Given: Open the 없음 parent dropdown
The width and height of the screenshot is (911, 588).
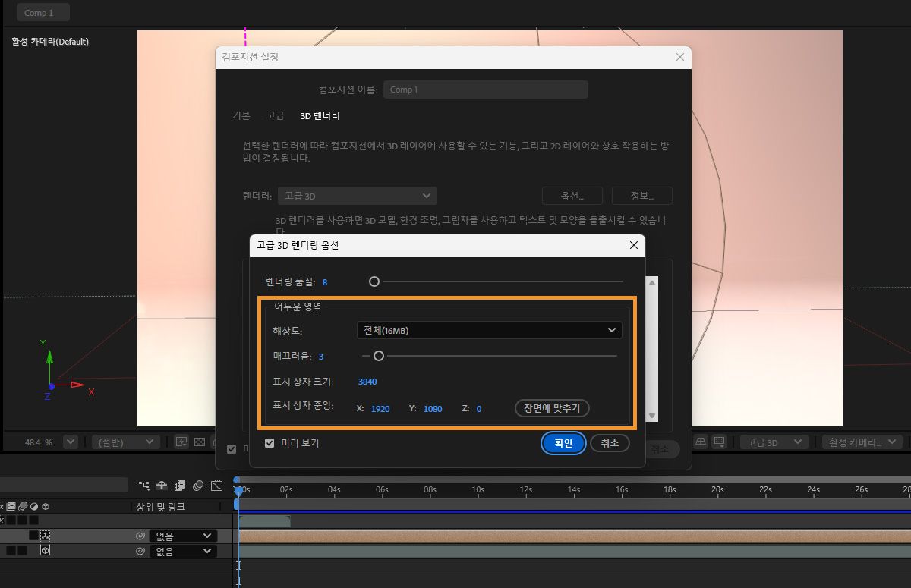Looking at the screenshot, I should click(x=182, y=536).
